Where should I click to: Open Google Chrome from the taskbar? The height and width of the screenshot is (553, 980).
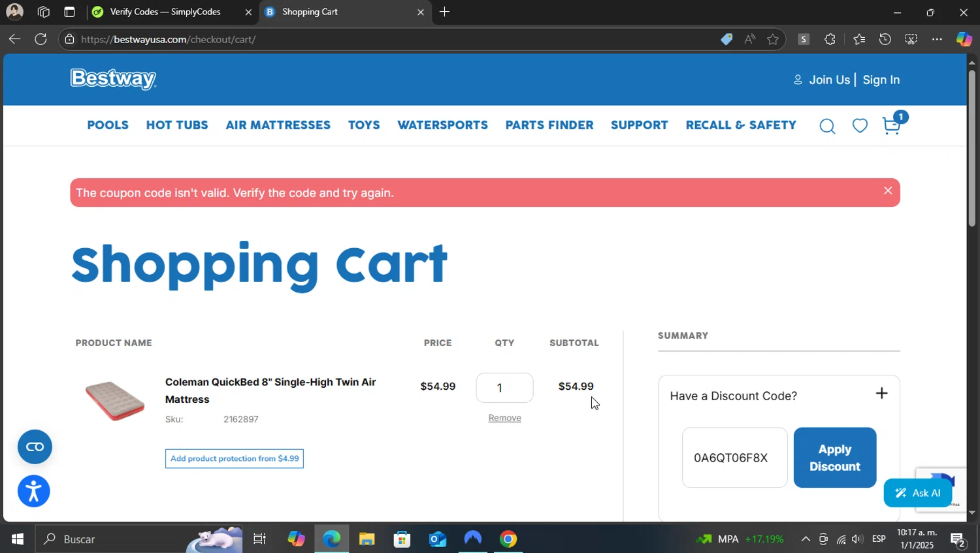(508, 539)
